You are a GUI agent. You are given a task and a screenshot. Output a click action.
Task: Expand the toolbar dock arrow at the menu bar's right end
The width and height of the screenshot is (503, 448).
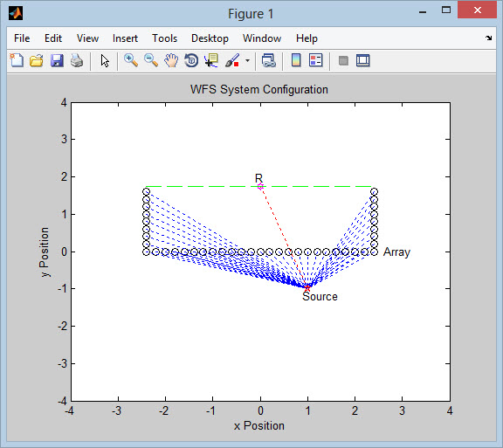[488, 38]
